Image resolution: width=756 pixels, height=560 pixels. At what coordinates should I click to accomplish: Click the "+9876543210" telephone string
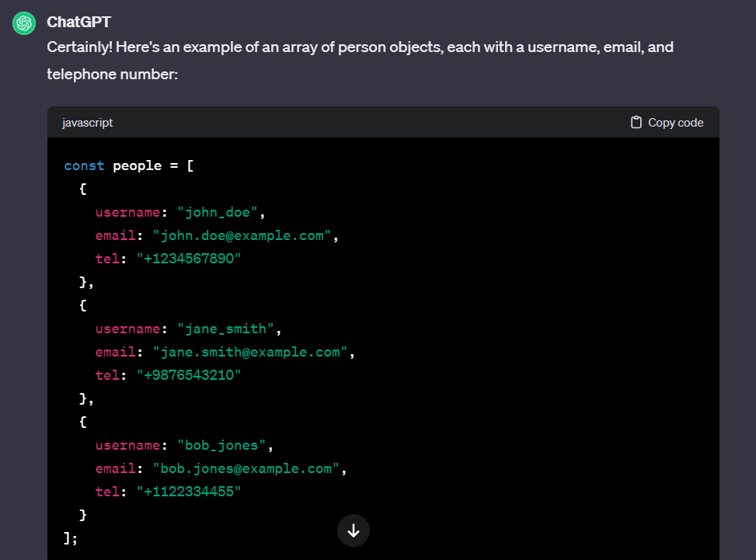point(189,375)
